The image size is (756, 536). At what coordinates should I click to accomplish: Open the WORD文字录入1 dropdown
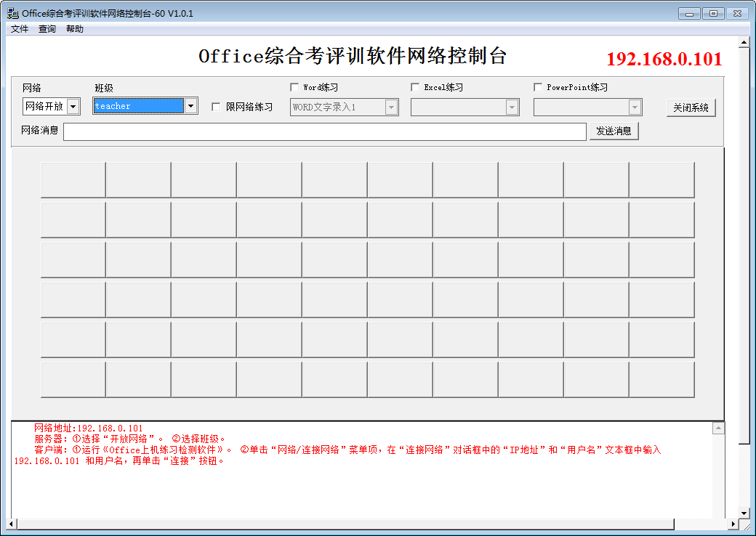tap(391, 107)
